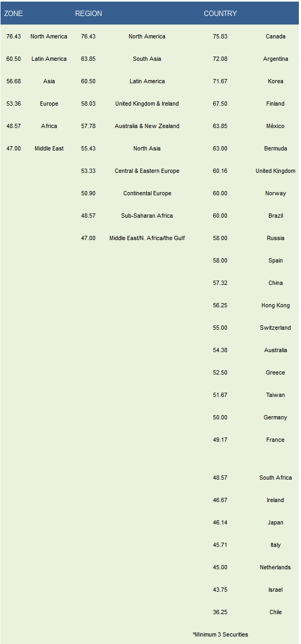Select the South Africa country entry

tap(275, 478)
